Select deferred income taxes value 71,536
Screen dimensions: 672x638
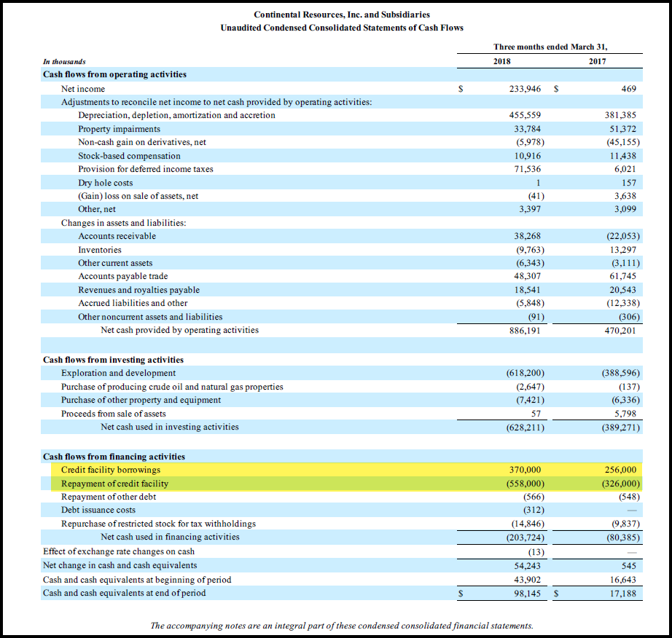(528, 169)
